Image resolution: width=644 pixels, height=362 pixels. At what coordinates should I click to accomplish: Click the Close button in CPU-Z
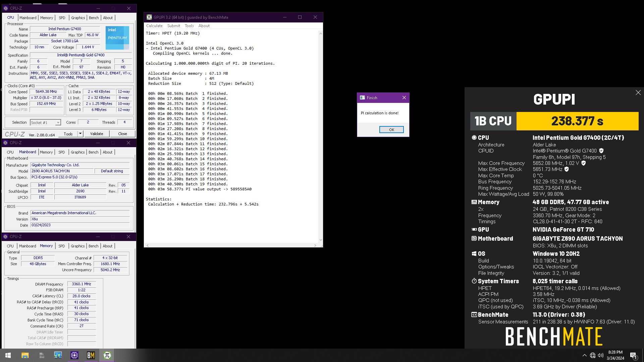click(x=122, y=134)
